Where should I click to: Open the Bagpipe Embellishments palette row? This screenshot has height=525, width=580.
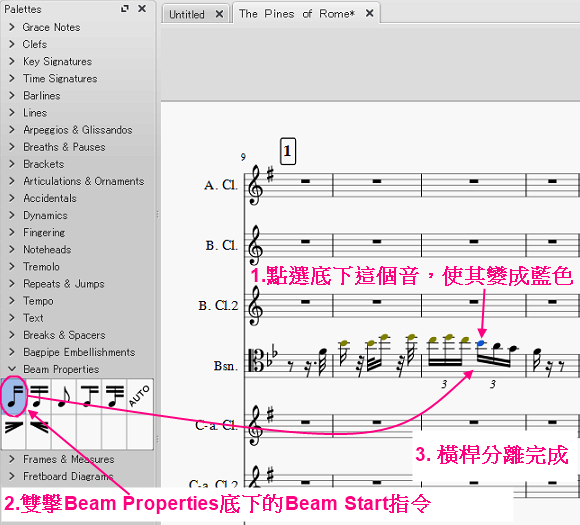pos(78,352)
